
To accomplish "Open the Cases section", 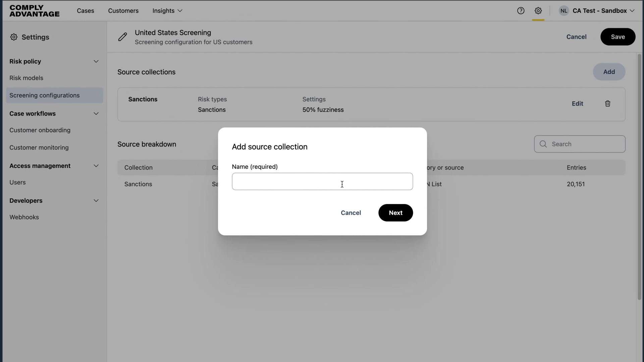I will [86, 11].
